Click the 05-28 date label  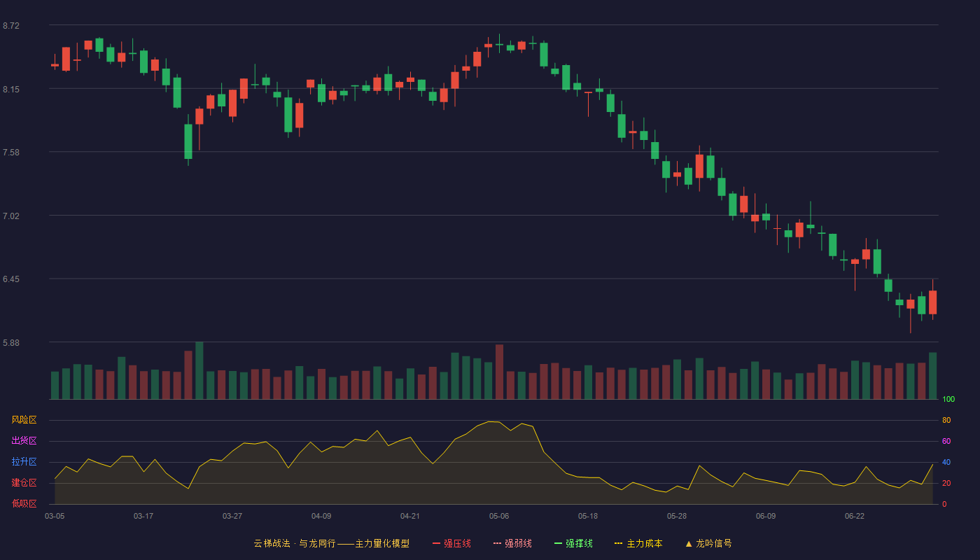677,516
